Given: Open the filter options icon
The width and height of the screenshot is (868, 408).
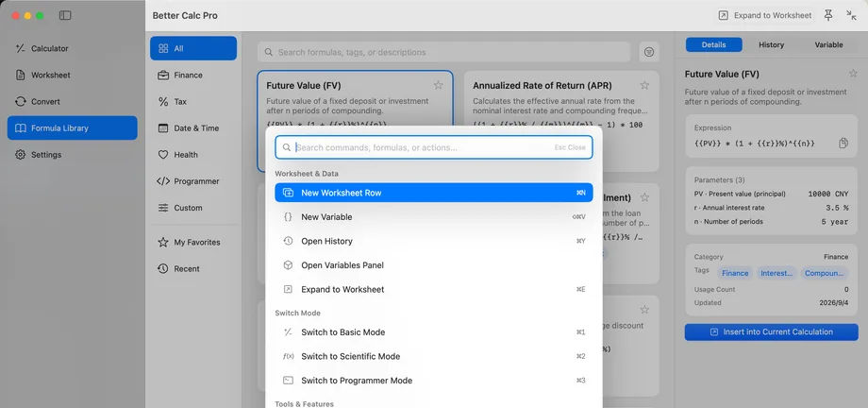Looking at the screenshot, I should pyautogui.click(x=649, y=52).
